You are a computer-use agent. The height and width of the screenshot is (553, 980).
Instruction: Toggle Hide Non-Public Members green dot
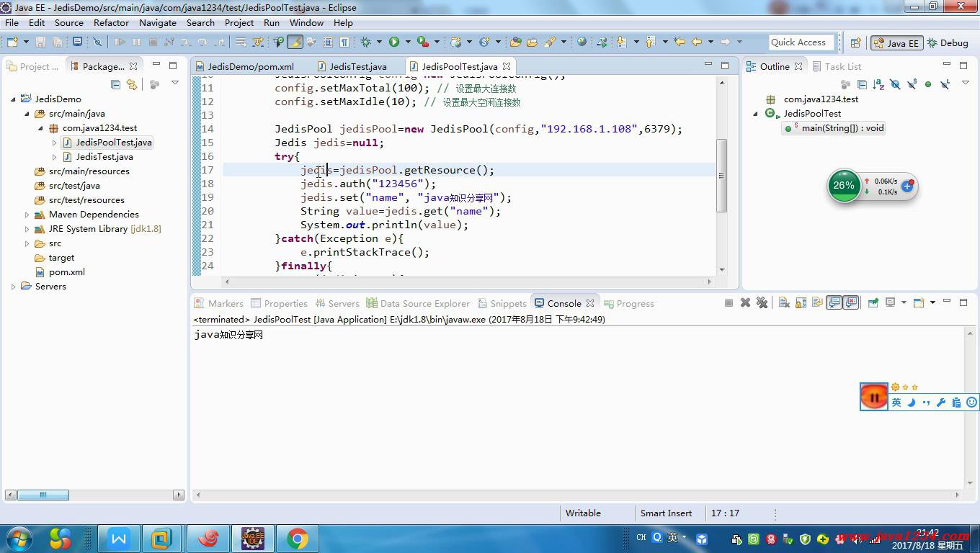tap(928, 84)
